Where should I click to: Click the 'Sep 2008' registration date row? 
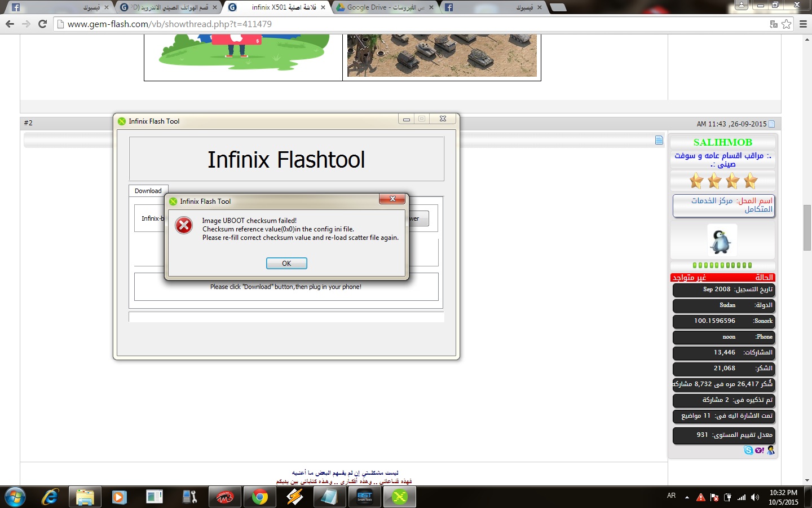(x=723, y=290)
